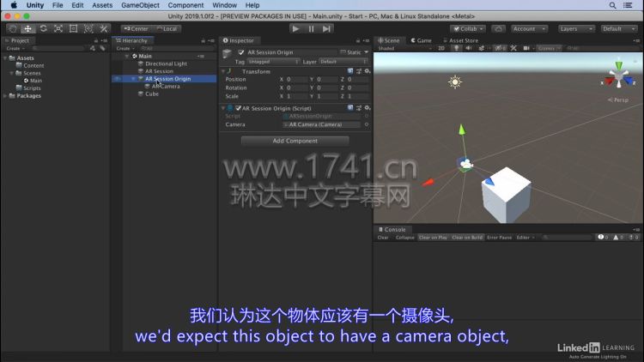
Task: Toggle Clear on Play in Console
Action: click(433, 238)
